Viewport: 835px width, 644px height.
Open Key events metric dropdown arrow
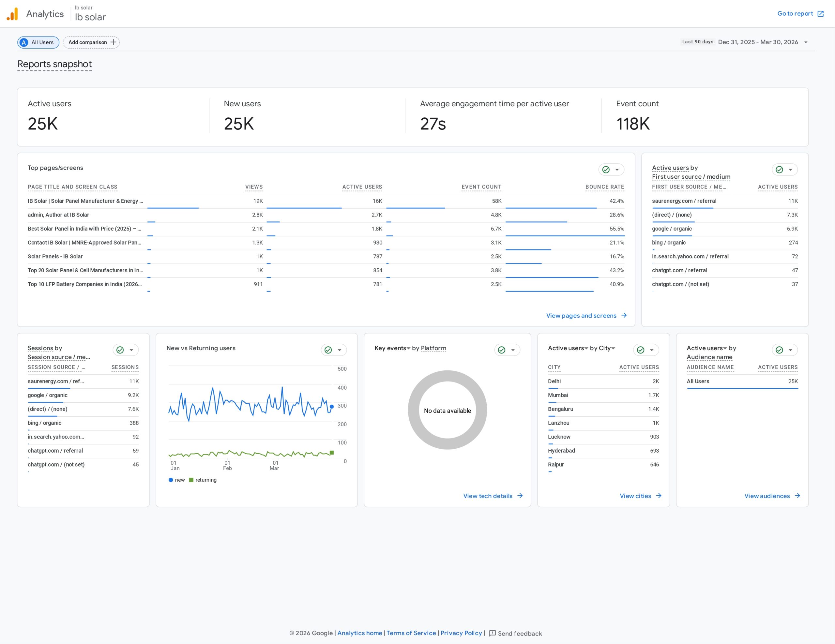tap(408, 348)
